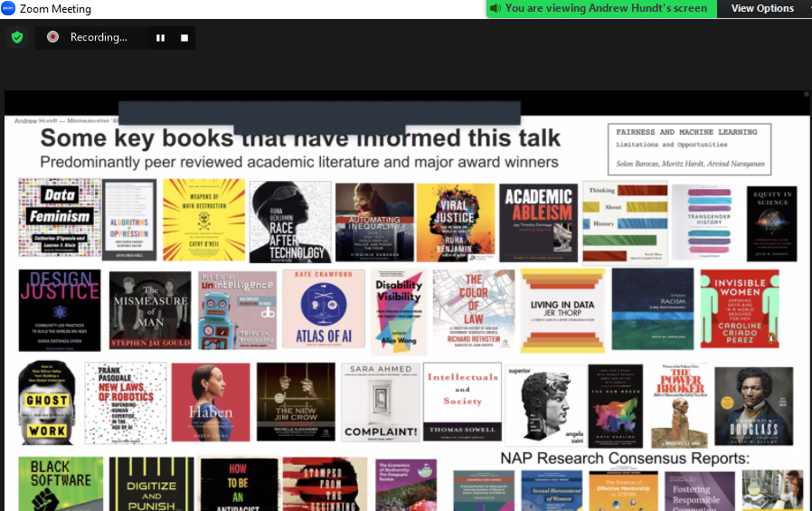Click the Fostering Responsible Computing report cover
The width and height of the screenshot is (812, 511).
pyautogui.click(x=700, y=491)
